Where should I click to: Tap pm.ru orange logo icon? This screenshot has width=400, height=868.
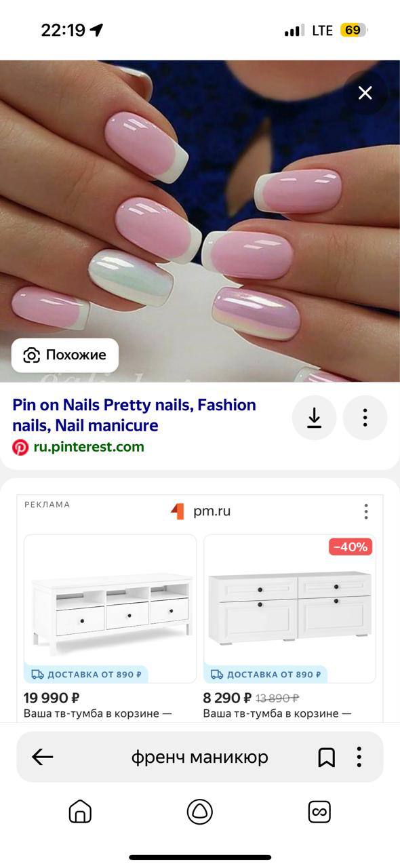(178, 511)
